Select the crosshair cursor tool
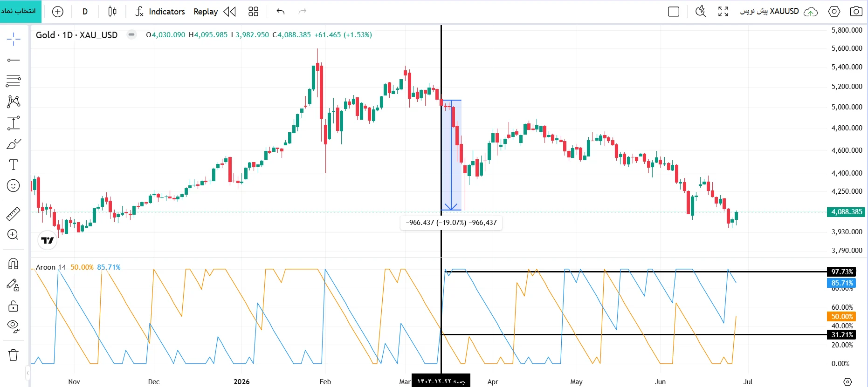868x387 pixels. (x=14, y=39)
